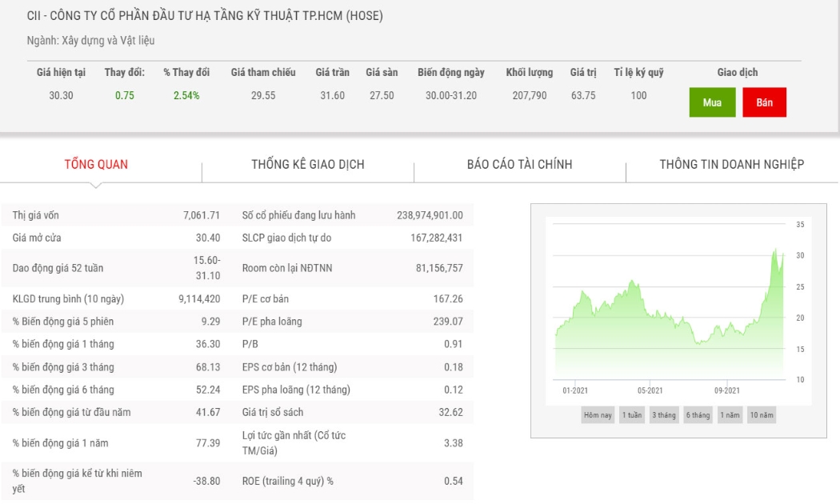Click 52-week range 15.60-31.10

206,268
